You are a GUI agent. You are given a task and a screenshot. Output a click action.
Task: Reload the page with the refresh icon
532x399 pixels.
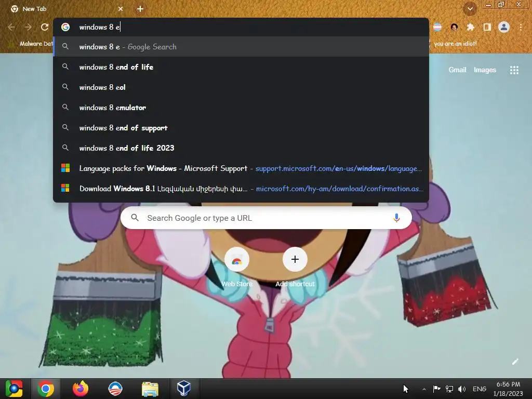pos(45,27)
